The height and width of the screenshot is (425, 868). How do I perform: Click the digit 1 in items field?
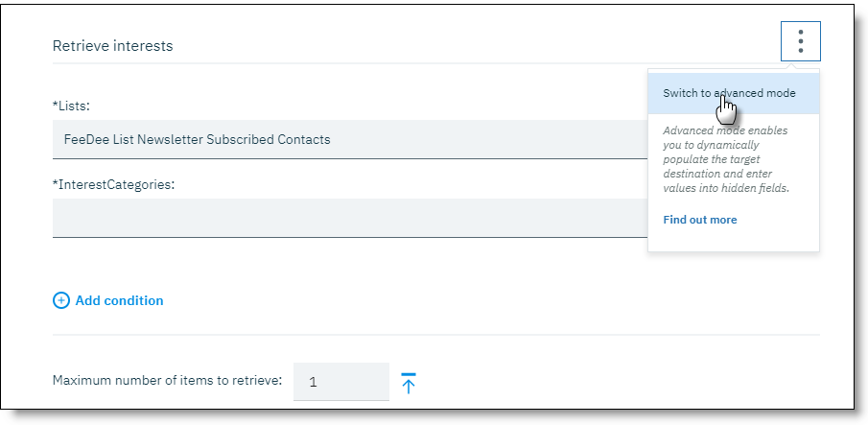[x=314, y=382]
